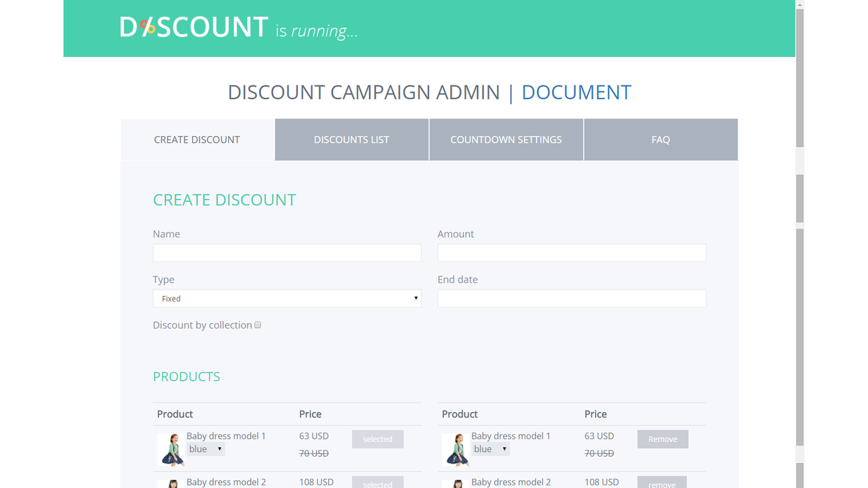The image size is (868, 488).
Task: Switch to the DISCOUNTS LIST tab
Action: coord(351,139)
